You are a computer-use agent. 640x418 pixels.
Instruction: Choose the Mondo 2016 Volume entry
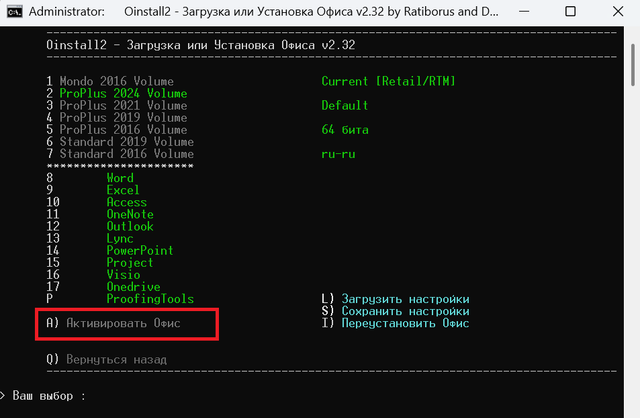pos(110,81)
